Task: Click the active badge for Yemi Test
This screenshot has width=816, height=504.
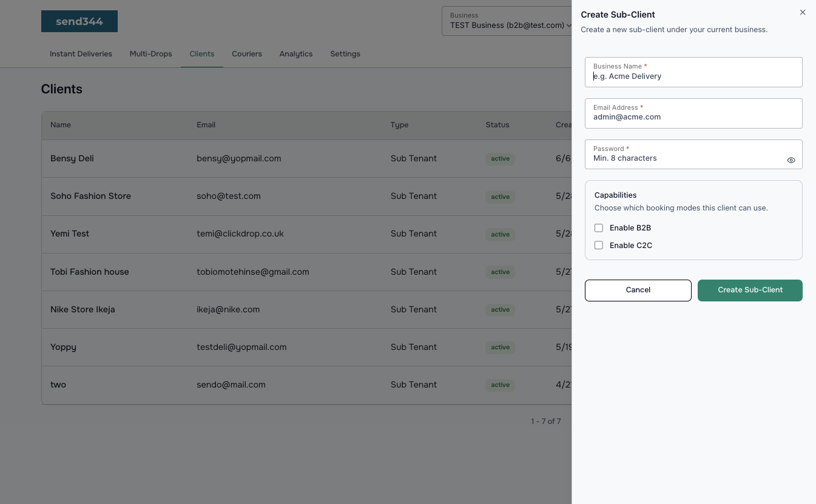Action: pos(501,234)
